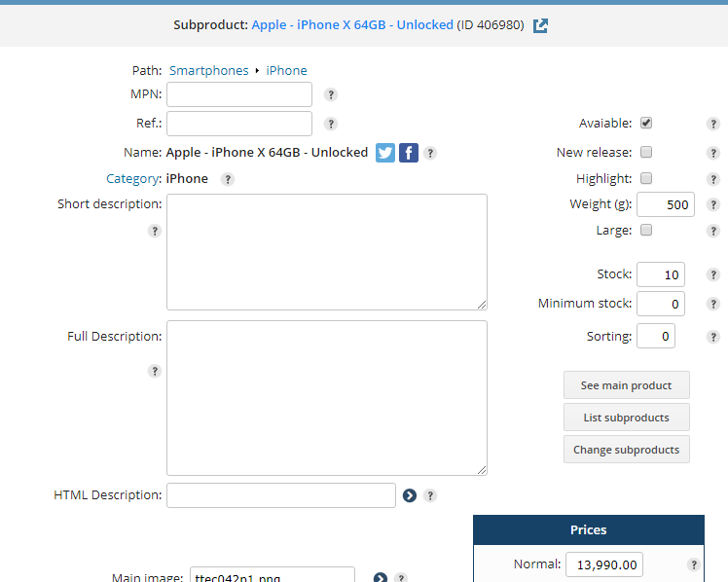Show help for Ref. field
The width and height of the screenshot is (728, 582).
[x=331, y=124]
